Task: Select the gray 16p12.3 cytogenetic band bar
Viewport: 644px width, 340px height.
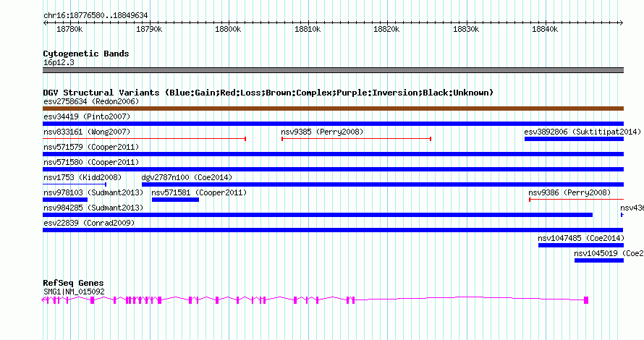Action: tap(333, 70)
